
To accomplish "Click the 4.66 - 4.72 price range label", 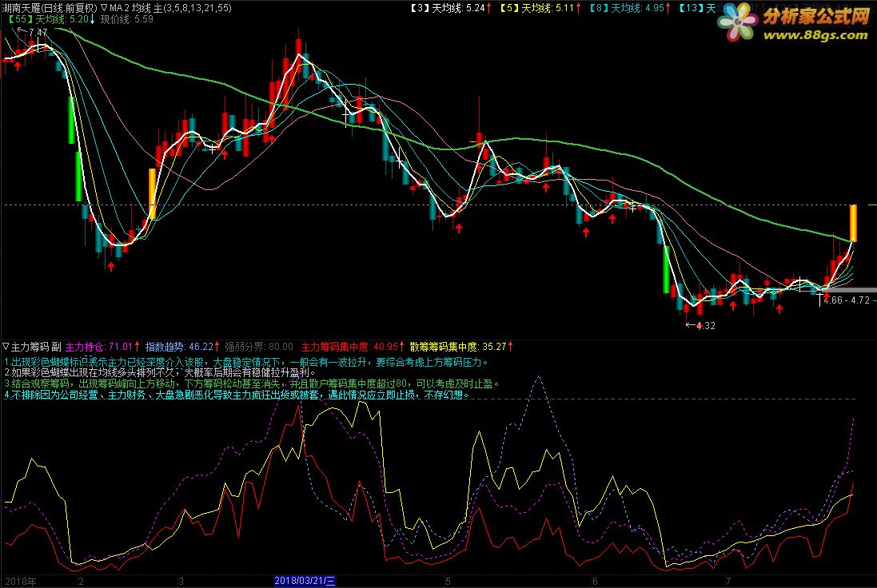I will click(x=847, y=300).
